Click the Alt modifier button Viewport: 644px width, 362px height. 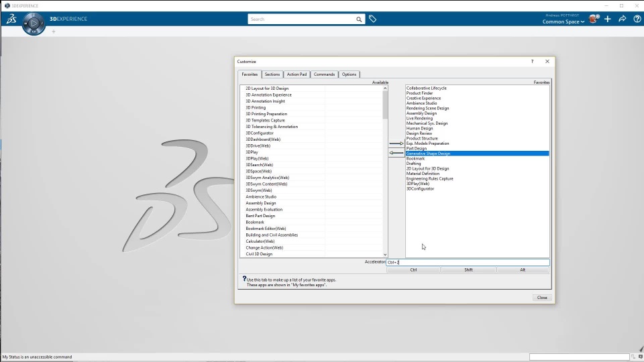pyautogui.click(x=523, y=269)
